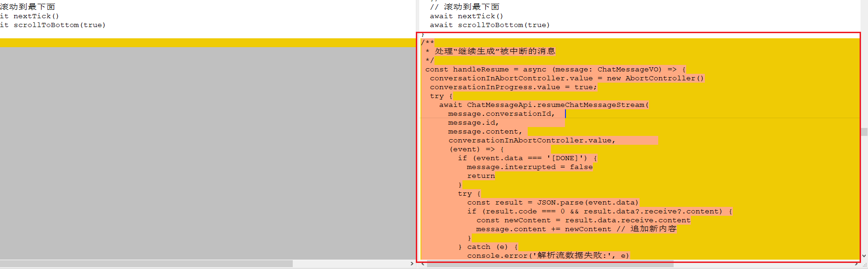Screen dimensions: 868x269
Task: Click the line '(event) => {'
Action: 476,149
